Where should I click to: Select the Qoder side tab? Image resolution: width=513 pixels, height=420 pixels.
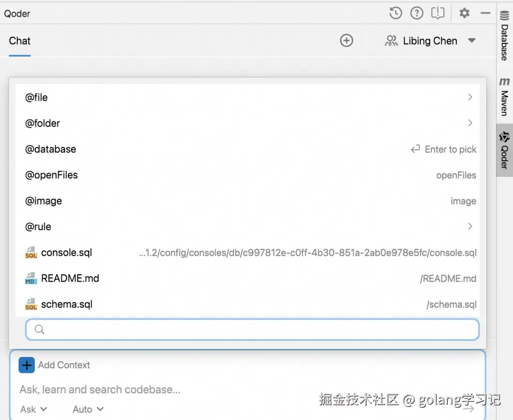(x=504, y=150)
